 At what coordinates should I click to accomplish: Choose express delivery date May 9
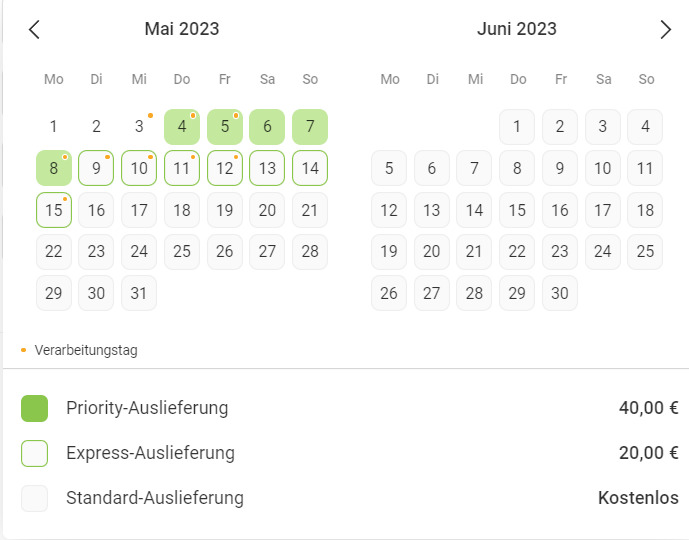coord(96,168)
